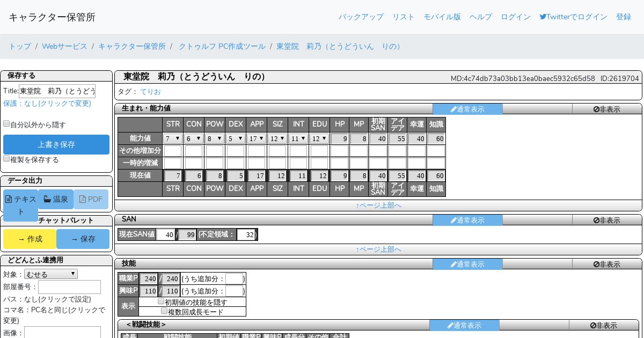Open クトゥルフ PC作成ツール breadcrumb

tap(222, 46)
